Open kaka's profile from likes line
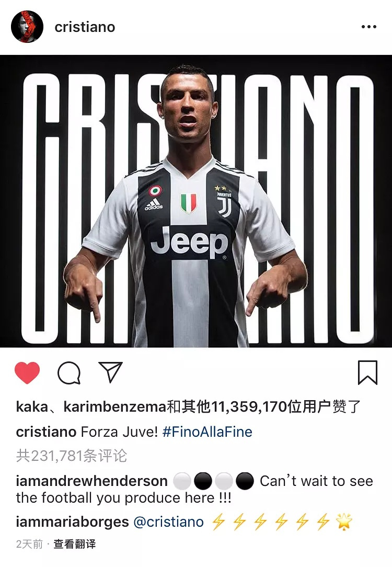 pos(32,407)
